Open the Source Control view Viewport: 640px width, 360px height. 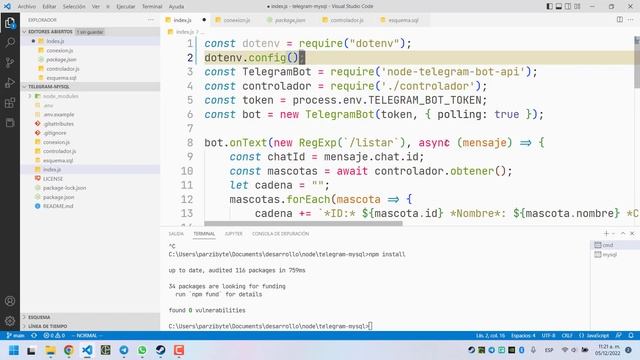pyautogui.click(x=10, y=62)
